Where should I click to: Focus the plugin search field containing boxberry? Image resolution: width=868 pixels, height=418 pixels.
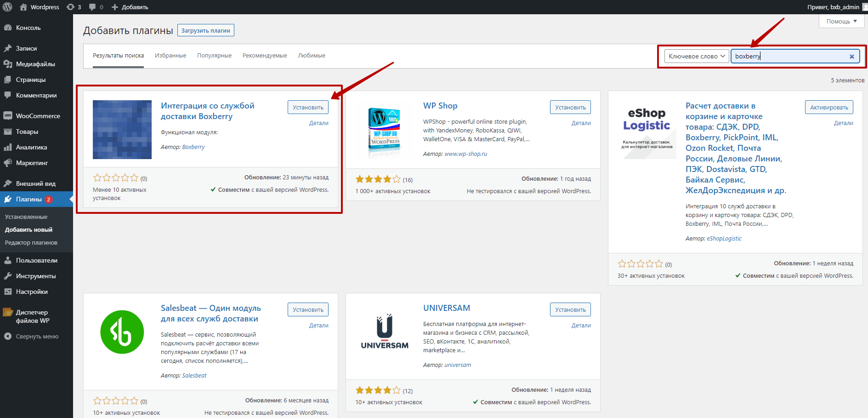795,56
